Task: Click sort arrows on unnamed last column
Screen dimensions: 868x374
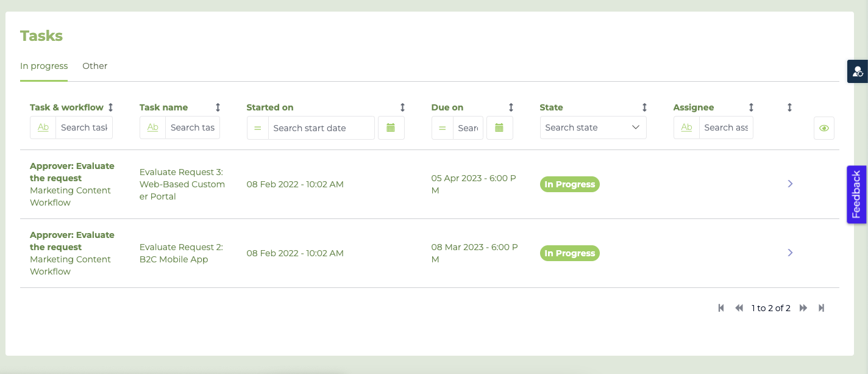Action: pos(789,107)
